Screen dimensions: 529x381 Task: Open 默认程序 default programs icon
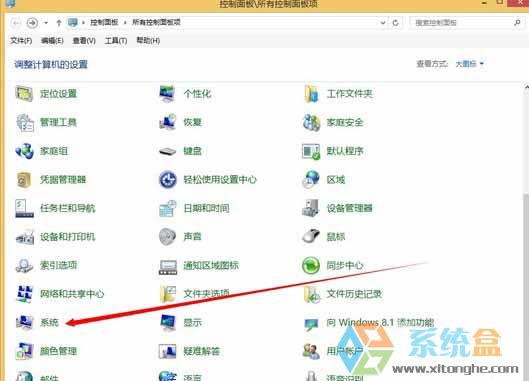point(311,151)
